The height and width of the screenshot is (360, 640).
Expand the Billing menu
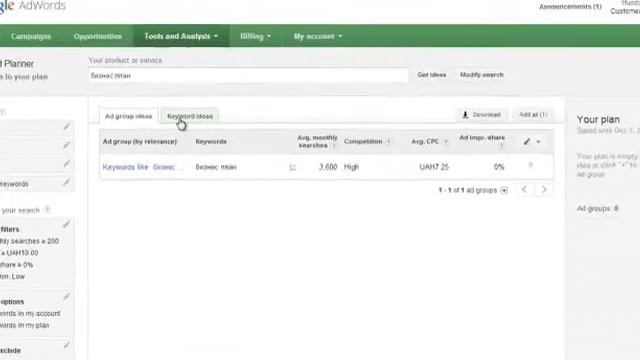click(256, 36)
